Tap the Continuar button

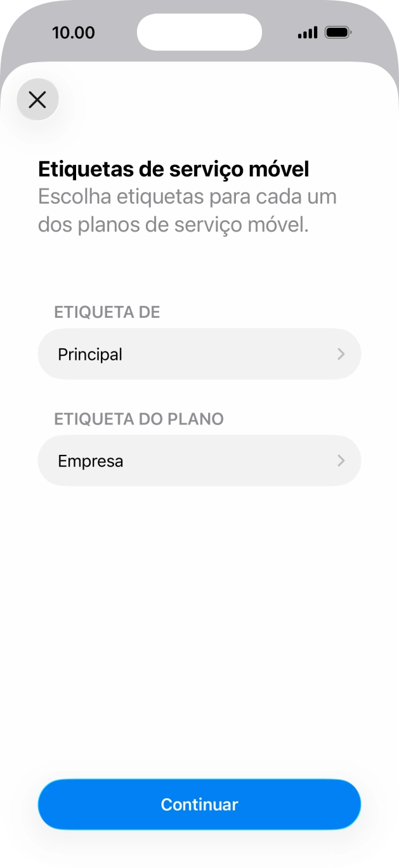pyautogui.click(x=199, y=804)
